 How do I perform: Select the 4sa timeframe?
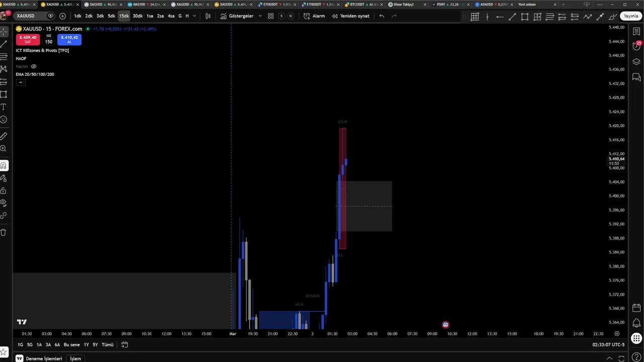coord(171,16)
